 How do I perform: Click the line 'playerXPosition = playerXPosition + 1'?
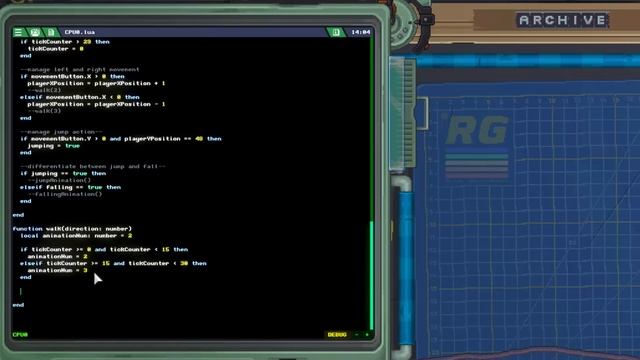coord(96,83)
